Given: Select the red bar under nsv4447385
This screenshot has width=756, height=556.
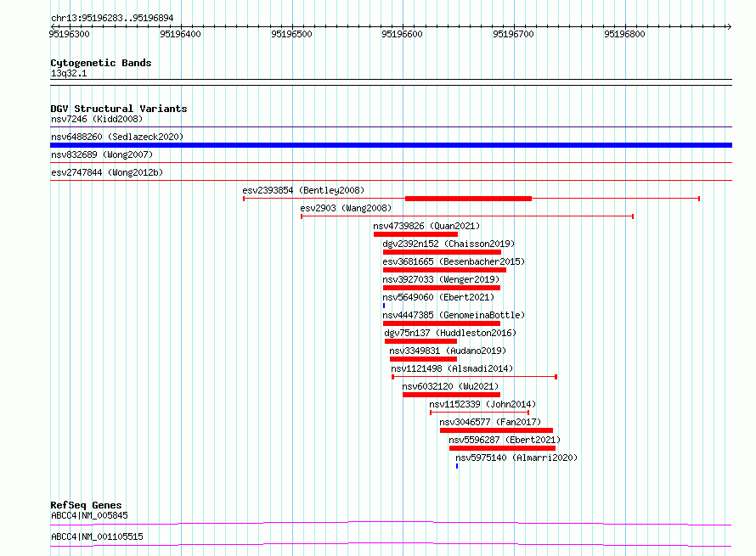Looking at the screenshot, I should click(442, 323).
